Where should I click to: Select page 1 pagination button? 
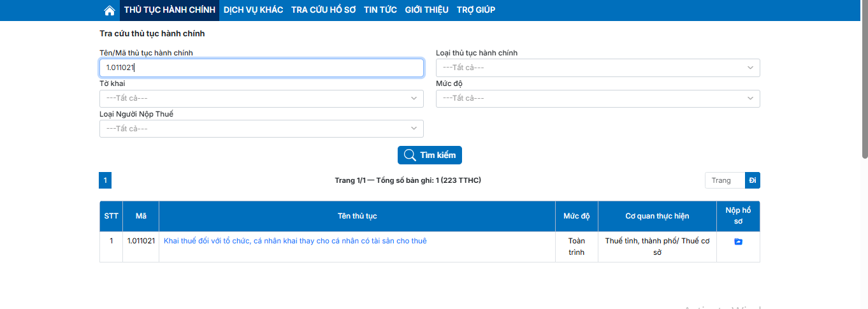click(105, 181)
